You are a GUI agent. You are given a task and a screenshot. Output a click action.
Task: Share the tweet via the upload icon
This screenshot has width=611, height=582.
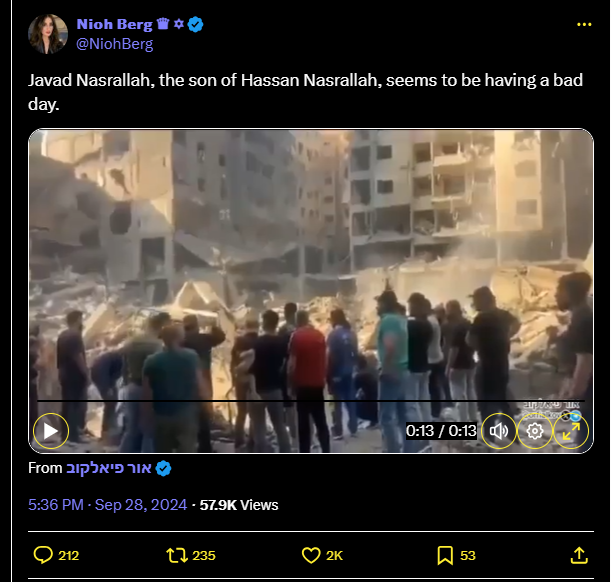pyautogui.click(x=579, y=555)
